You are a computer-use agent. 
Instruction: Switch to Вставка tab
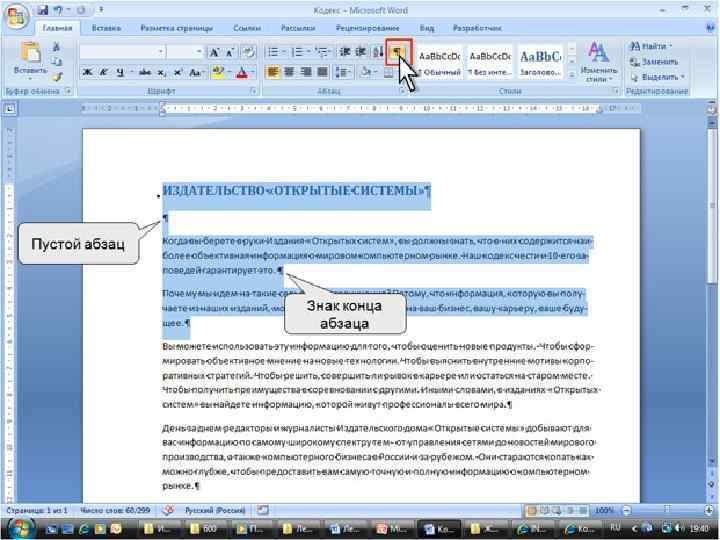tap(106, 28)
